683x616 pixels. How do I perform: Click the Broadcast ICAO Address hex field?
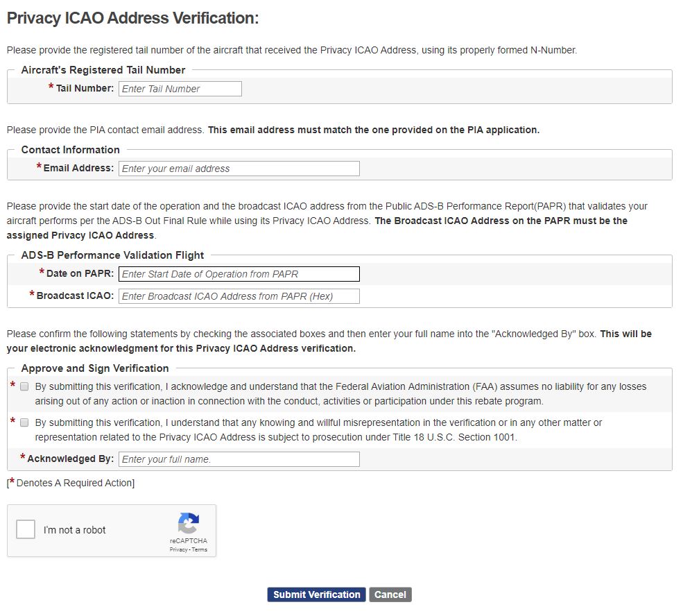239,296
